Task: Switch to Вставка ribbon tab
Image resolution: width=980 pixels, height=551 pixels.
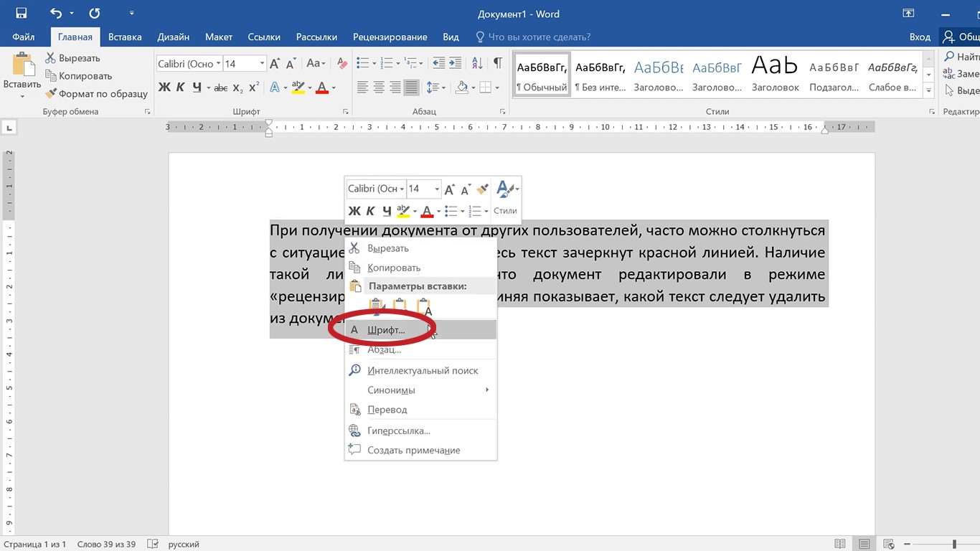Action: [x=125, y=37]
